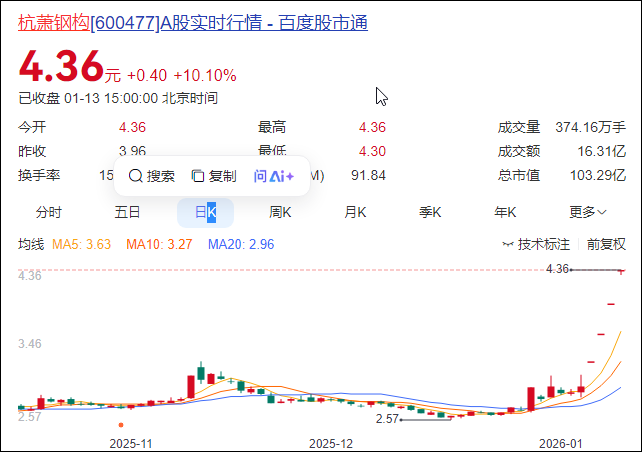Click the 换手率 label
The width and height of the screenshot is (642, 452).
39,176
